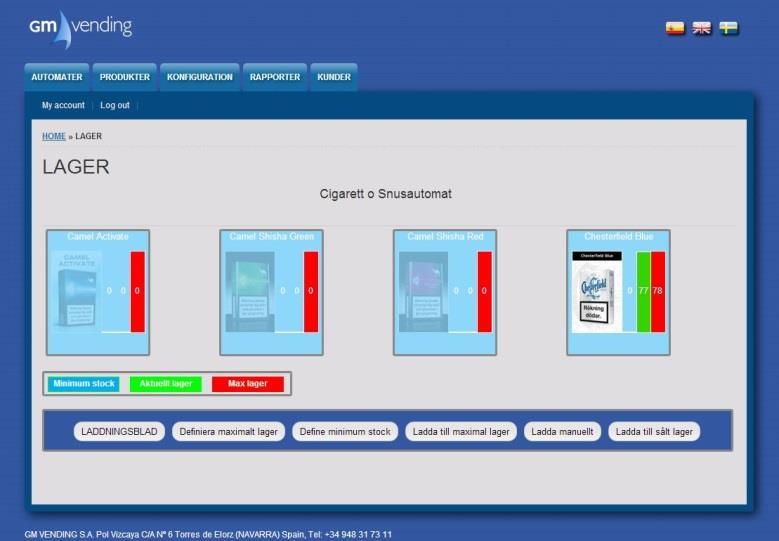Click Definiera maximalt lager button
Screen dimensions: 779x541
click(229, 432)
